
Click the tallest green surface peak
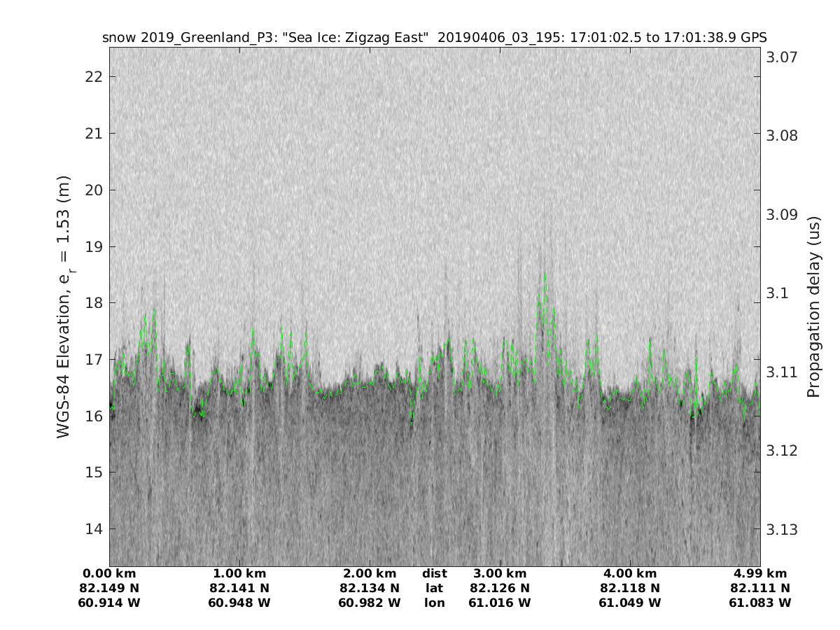coord(544,274)
